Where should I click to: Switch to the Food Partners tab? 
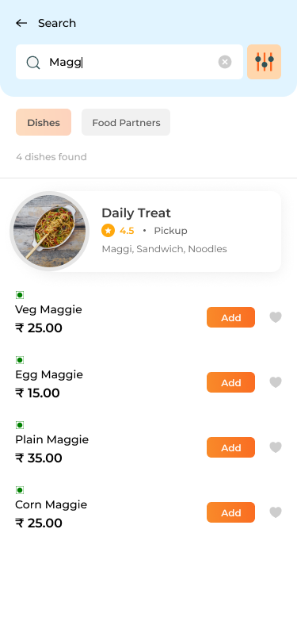tap(126, 122)
